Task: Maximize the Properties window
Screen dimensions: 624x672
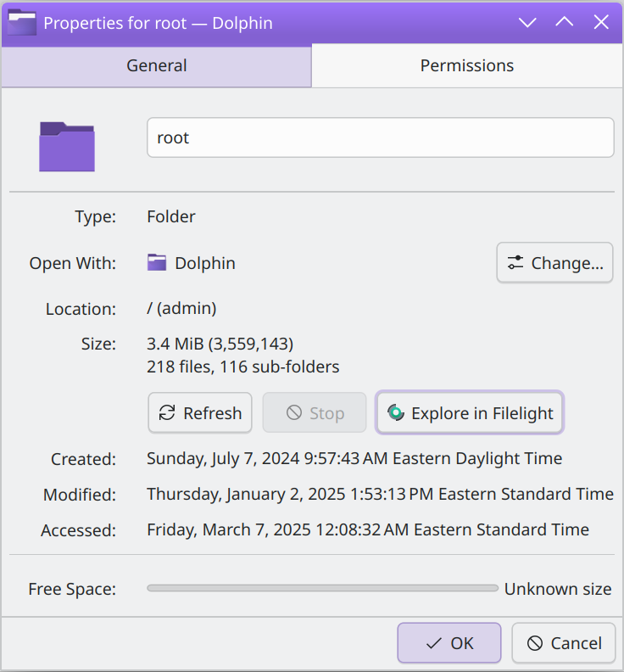Action: pyautogui.click(x=565, y=22)
